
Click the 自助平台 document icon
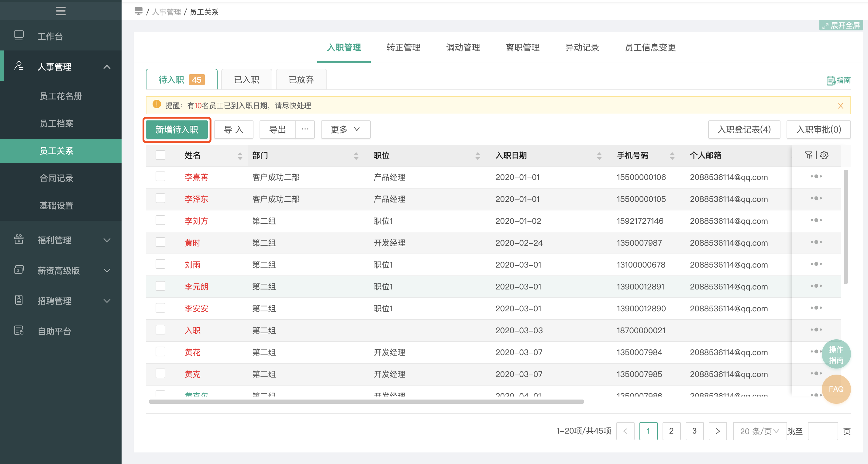tap(19, 331)
